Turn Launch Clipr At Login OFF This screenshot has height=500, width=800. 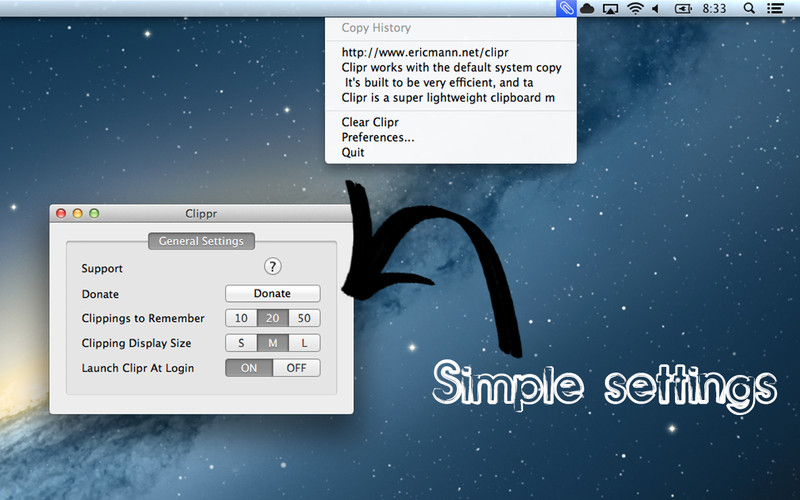[296, 368]
